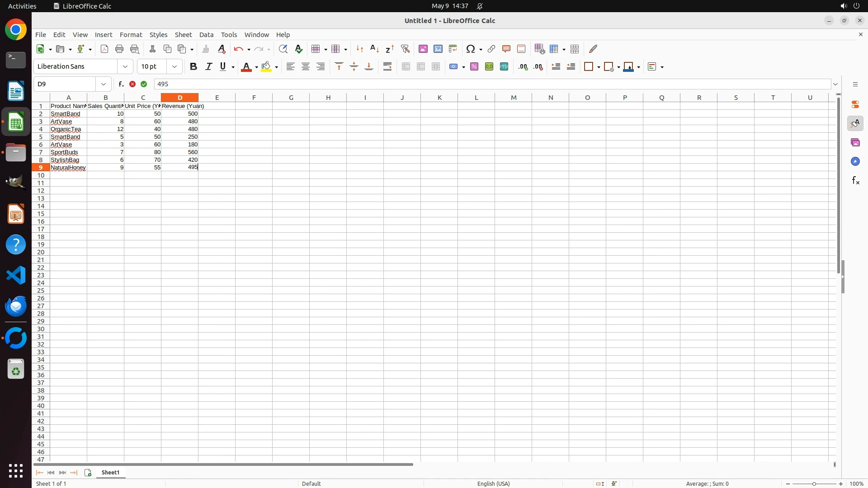Open the Format menu

(x=131, y=35)
